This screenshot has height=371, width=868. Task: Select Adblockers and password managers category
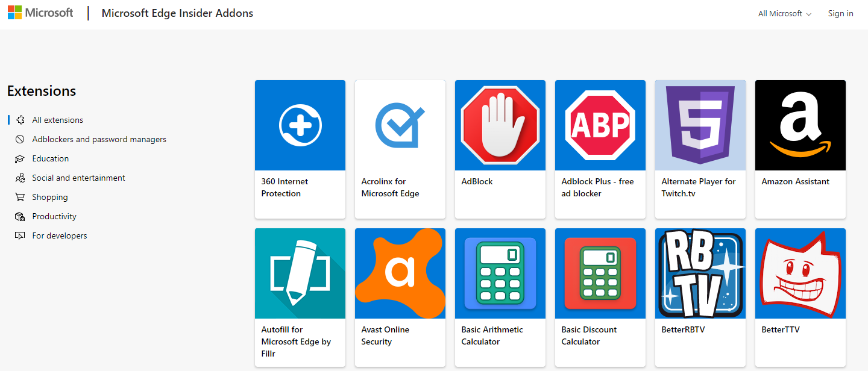[x=99, y=139]
